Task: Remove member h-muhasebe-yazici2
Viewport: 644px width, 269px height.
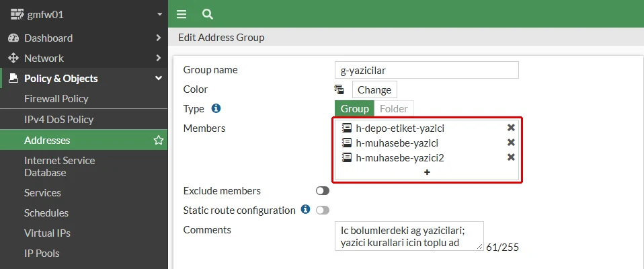Action: [x=511, y=157]
